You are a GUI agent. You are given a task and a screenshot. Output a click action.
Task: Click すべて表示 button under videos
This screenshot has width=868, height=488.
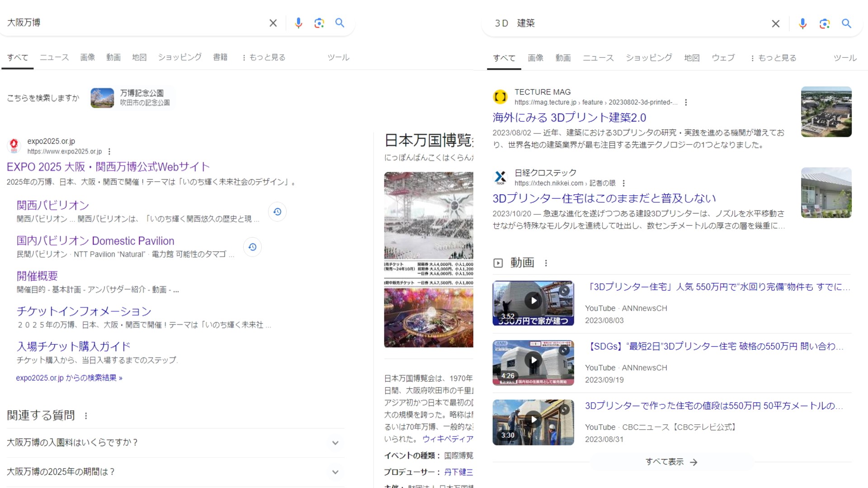point(672,462)
